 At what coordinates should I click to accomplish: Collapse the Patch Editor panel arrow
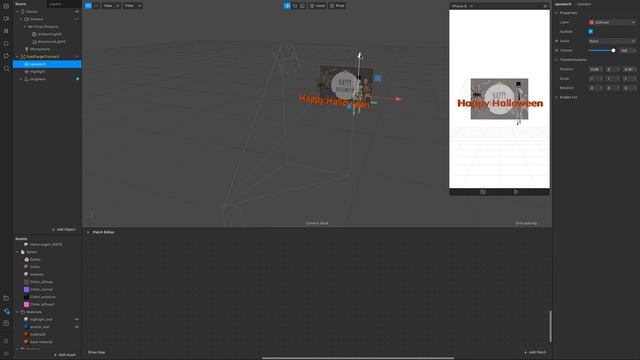point(88,232)
